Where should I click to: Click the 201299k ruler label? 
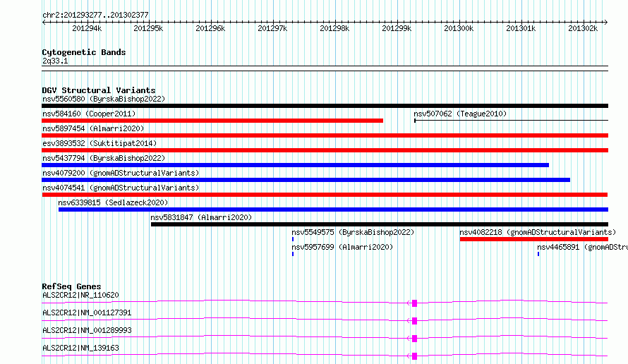pos(397,28)
